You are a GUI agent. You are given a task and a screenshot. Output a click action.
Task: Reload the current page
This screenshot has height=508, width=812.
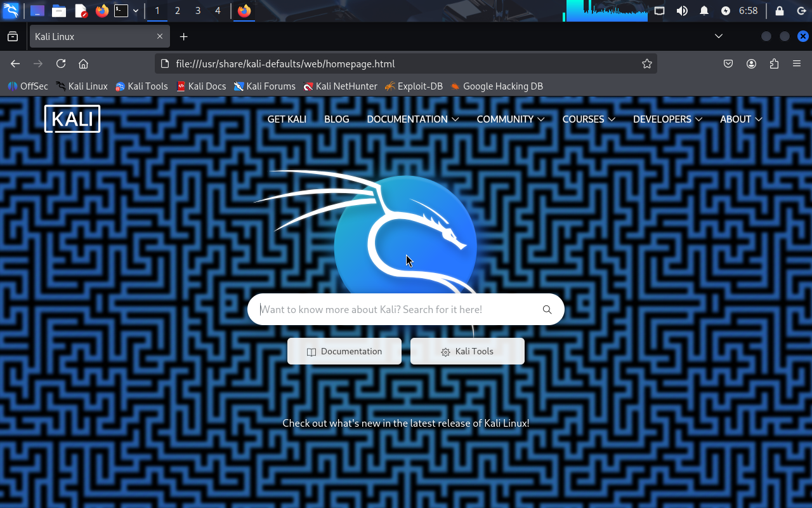click(61, 63)
